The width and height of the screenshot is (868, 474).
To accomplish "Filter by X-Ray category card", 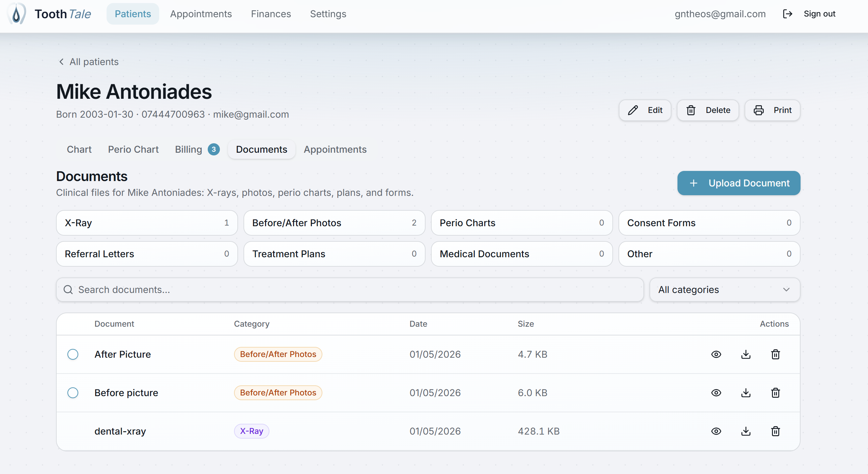I will click(x=147, y=223).
